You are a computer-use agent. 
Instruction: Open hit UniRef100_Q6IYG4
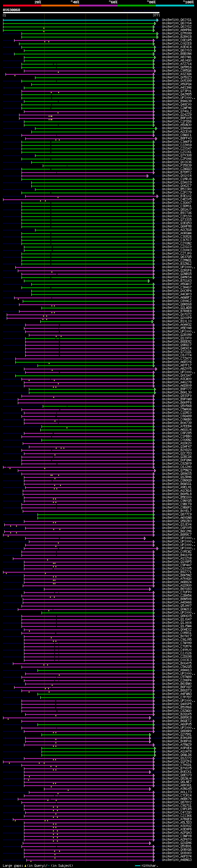177,24
